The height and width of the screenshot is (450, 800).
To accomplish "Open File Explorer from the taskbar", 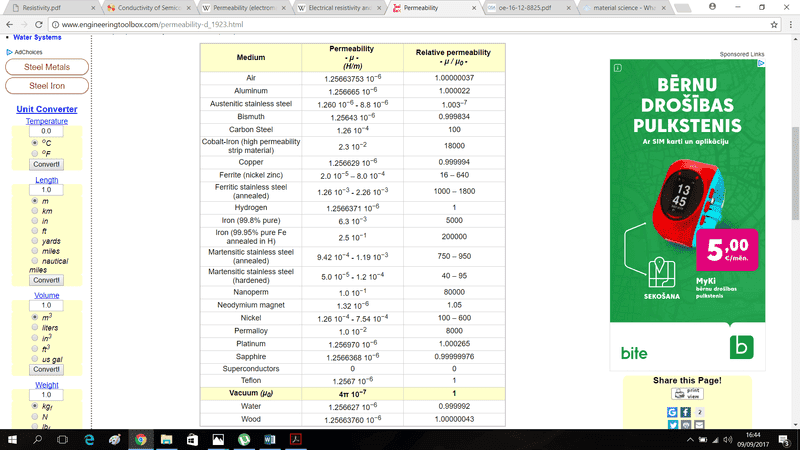I will (166, 439).
